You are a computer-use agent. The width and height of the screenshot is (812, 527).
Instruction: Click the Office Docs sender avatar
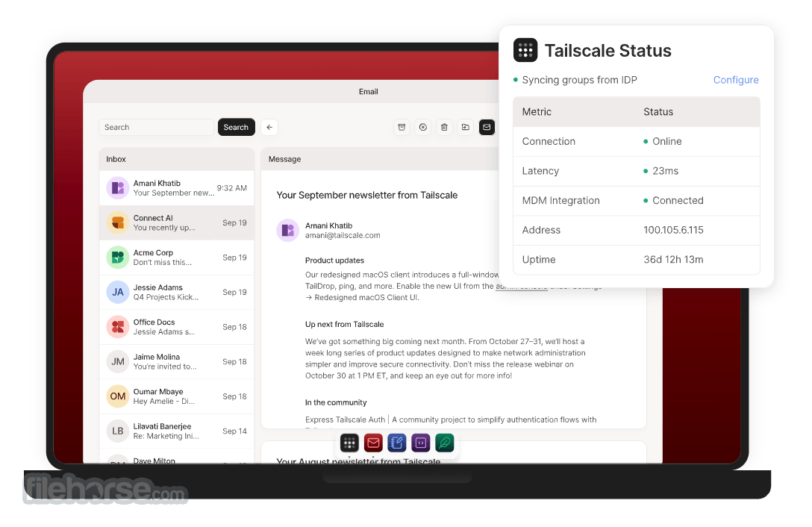[x=118, y=326]
